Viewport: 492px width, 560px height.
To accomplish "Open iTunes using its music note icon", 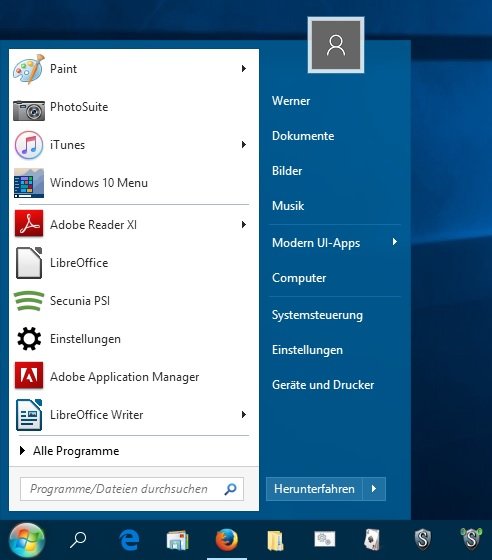I will pos(29,145).
